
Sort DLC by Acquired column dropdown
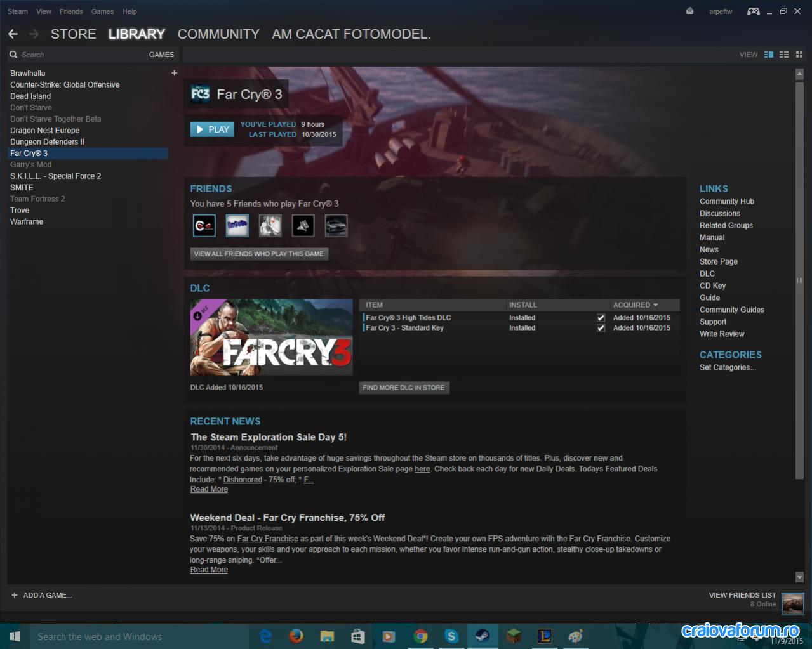click(x=636, y=305)
